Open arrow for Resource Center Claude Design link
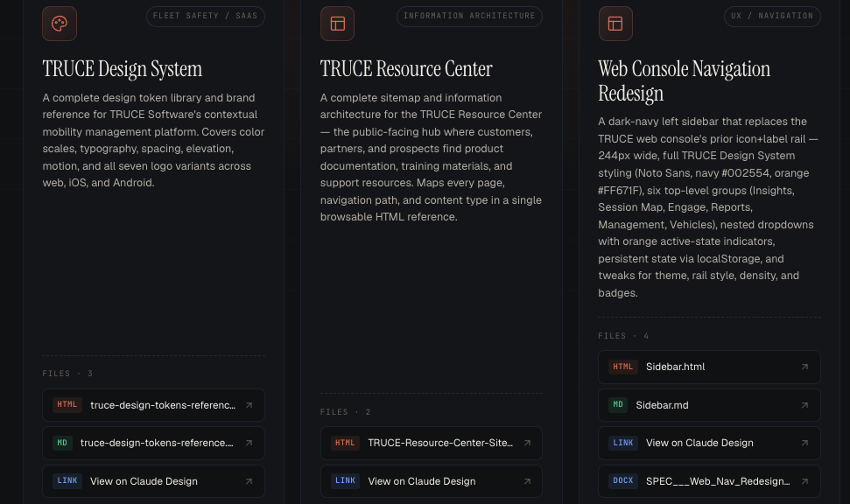 [527, 481]
